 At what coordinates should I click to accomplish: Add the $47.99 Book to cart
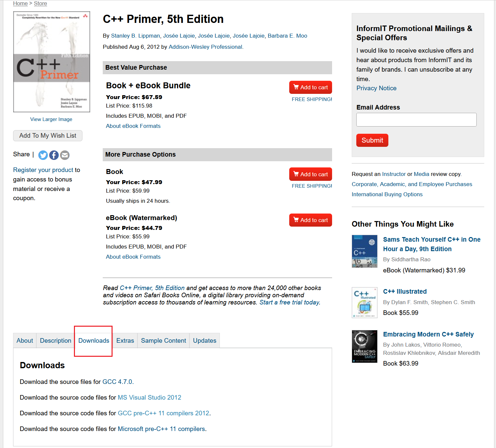310,174
